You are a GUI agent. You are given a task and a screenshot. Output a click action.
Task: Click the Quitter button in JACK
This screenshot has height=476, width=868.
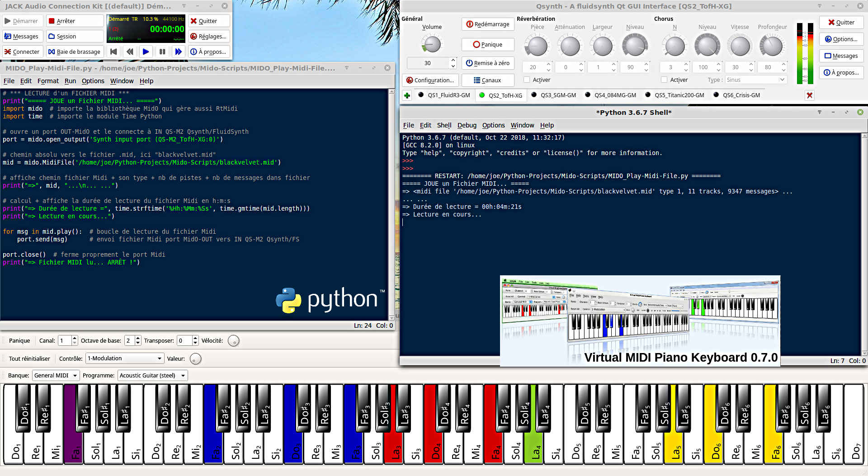point(209,21)
